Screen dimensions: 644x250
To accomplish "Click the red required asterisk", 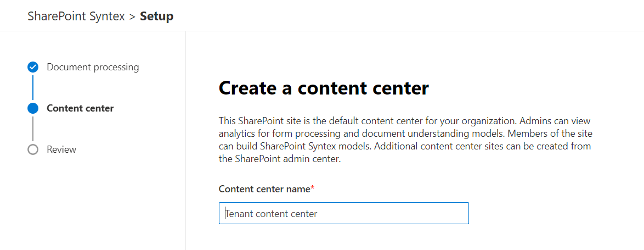I will tap(313, 189).
